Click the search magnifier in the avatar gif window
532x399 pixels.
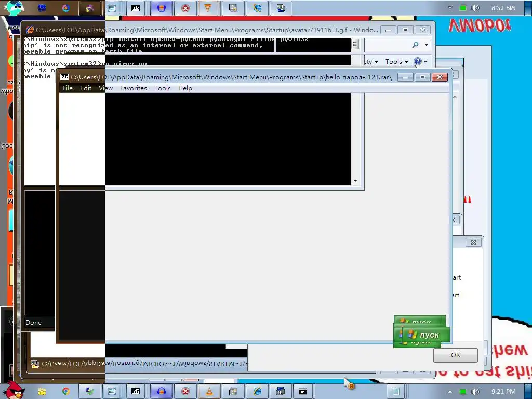(415, 45)
